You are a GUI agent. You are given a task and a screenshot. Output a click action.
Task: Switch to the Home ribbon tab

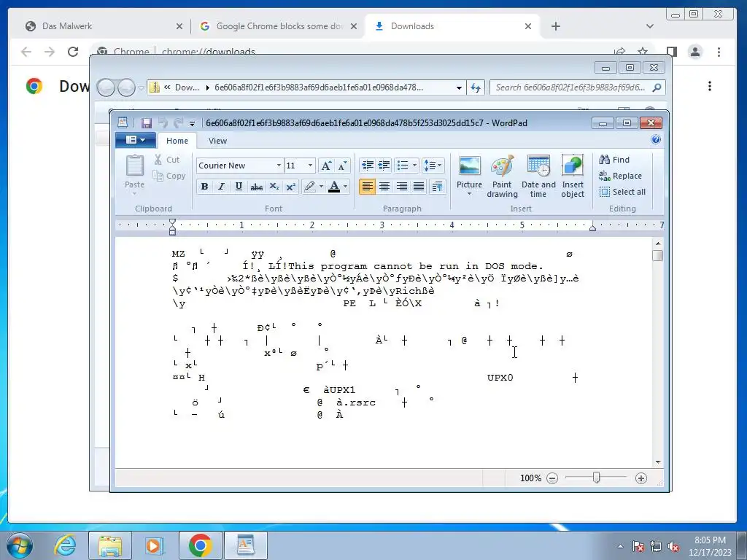177,141
